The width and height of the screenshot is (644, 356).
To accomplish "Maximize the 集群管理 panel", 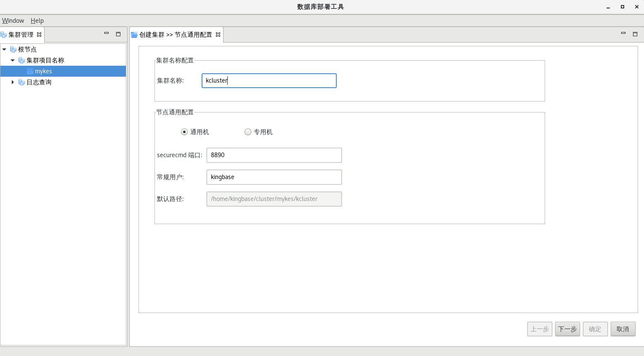I will pos(118,34).
